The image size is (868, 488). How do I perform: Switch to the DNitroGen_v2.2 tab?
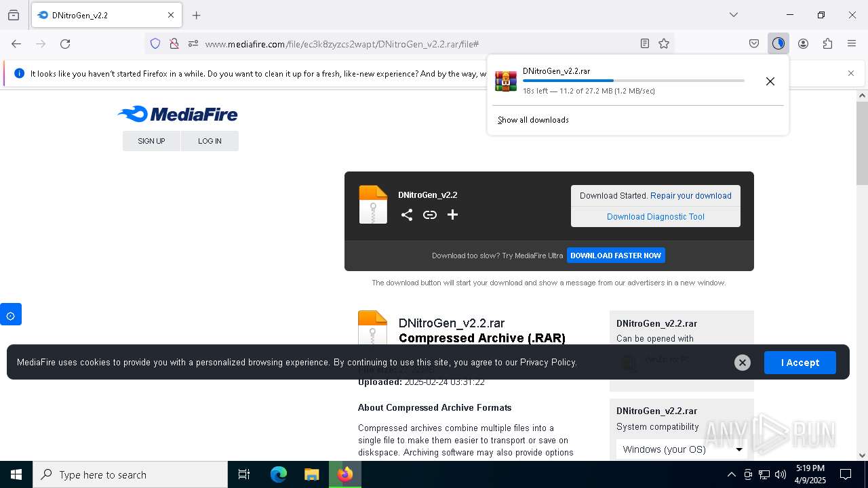point(106,15)
